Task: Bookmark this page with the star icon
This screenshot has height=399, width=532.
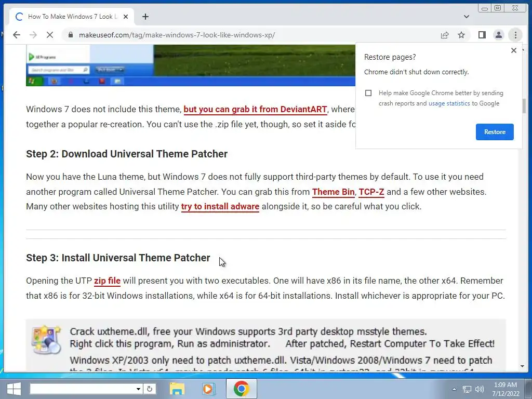Action: pyautogui.click(x=461, y=35)
